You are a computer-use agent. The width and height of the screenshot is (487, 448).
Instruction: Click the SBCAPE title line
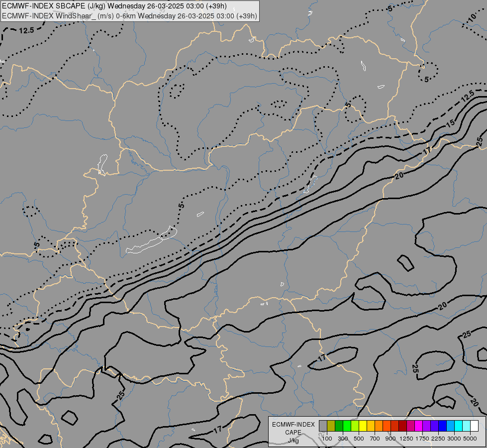click(114, 6)
